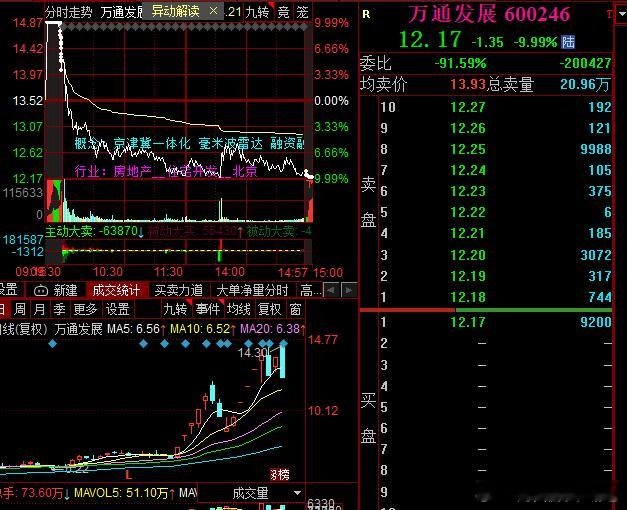Screen dimensions: 627x510
Task: Select the 季 quarterly period
Action: [x=59, y=309]
